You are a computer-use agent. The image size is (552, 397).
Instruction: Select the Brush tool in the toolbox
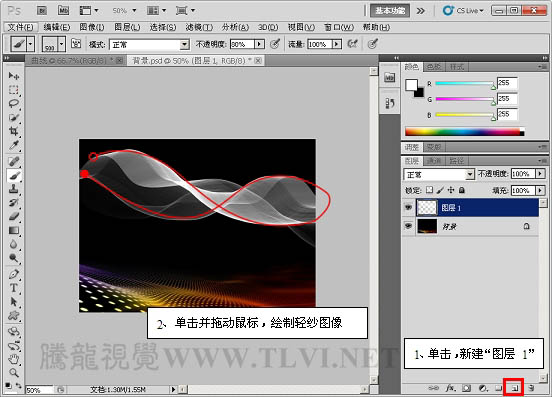pyautogui.click(x=14, y=175)
